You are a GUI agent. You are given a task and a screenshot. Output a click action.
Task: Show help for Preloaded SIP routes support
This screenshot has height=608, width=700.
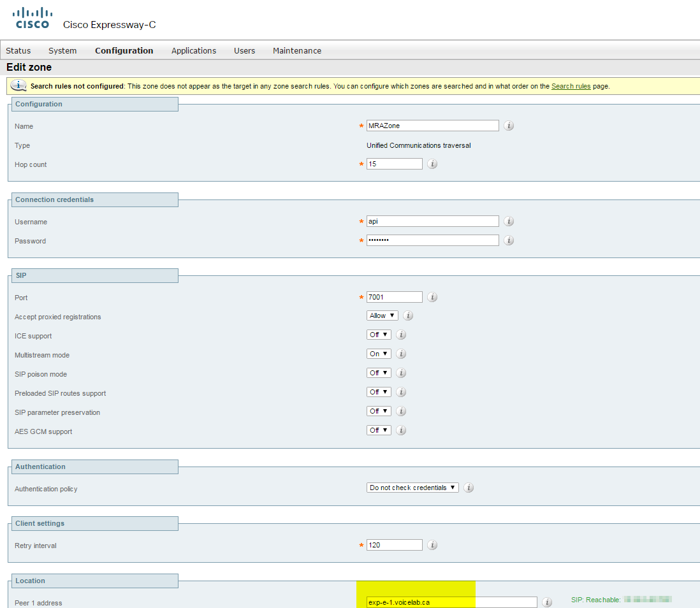(x=401, y=393)
